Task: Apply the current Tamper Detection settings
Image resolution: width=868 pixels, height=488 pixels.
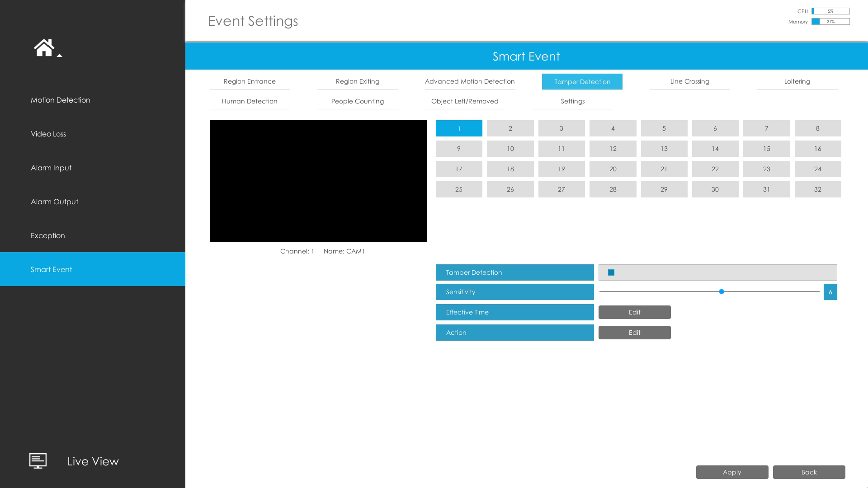Action: (732, 472)
